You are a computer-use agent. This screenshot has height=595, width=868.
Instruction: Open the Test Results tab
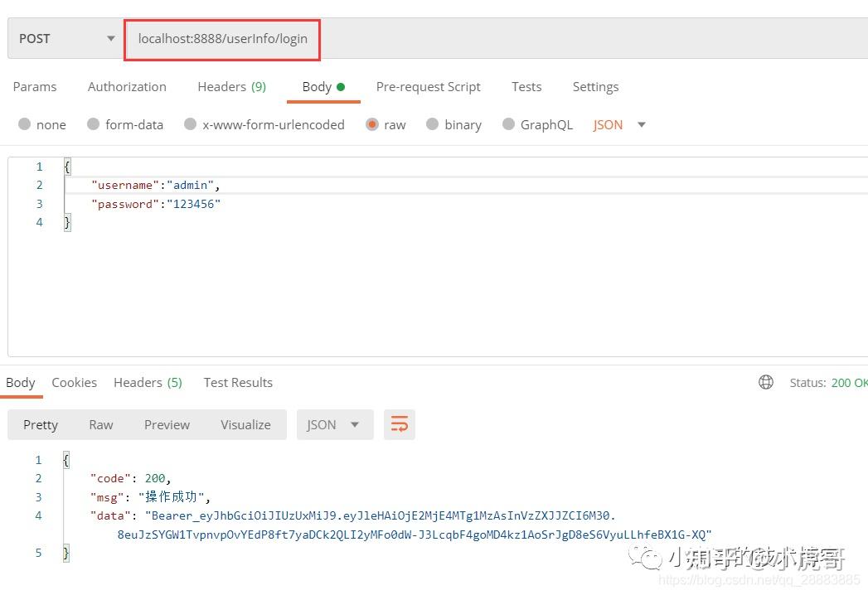[x=238, y=382]
